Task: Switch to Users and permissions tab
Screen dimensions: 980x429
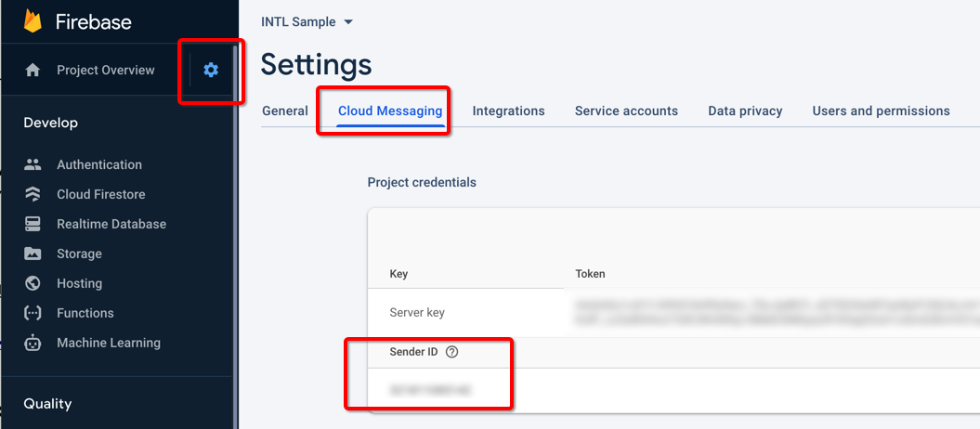Action: (881, 110)
